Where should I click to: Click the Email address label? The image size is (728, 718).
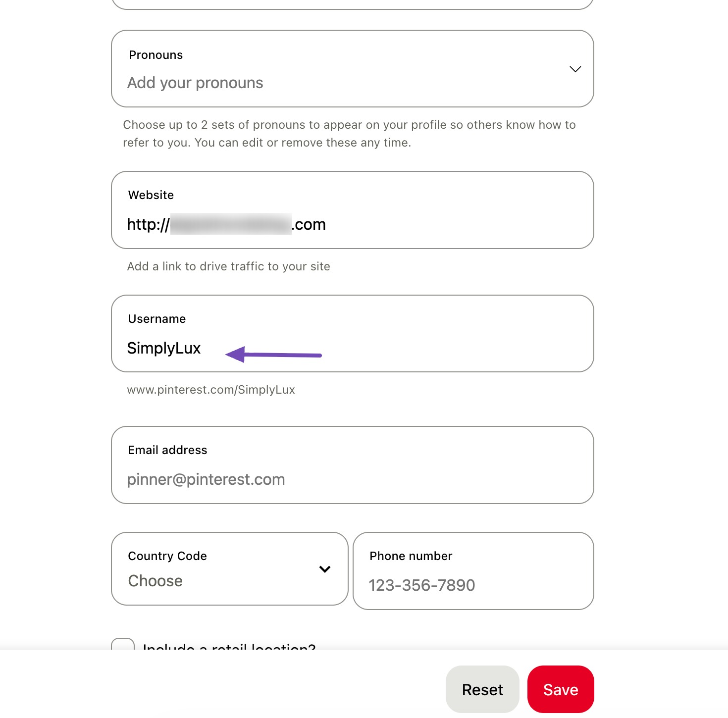167,450
